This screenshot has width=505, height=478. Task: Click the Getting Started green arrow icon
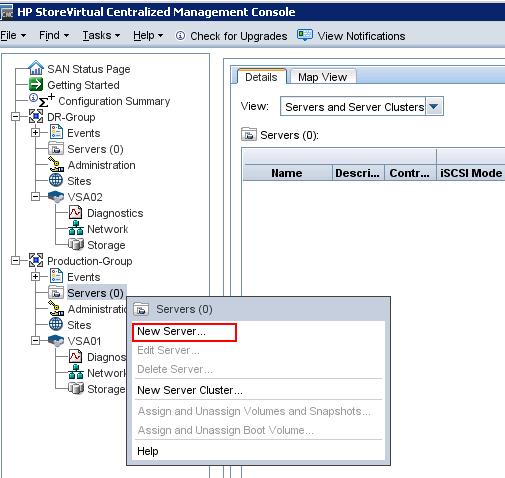(36, 84)
